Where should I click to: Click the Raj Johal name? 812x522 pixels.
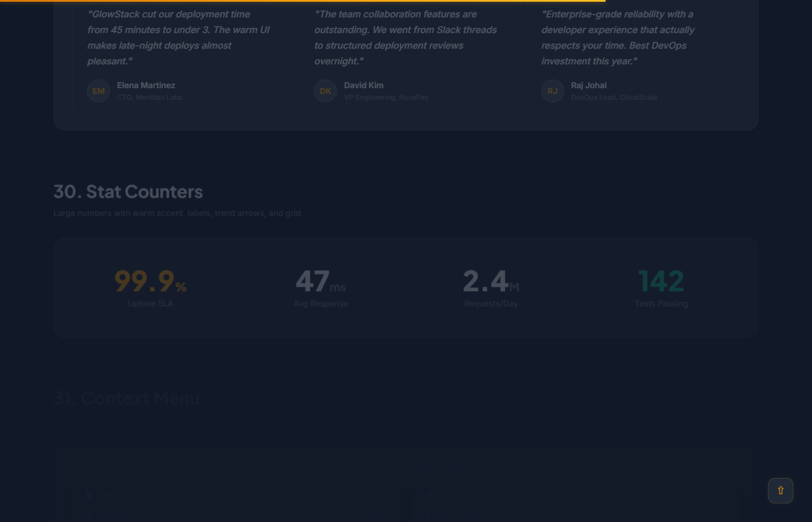coord(589,85)
